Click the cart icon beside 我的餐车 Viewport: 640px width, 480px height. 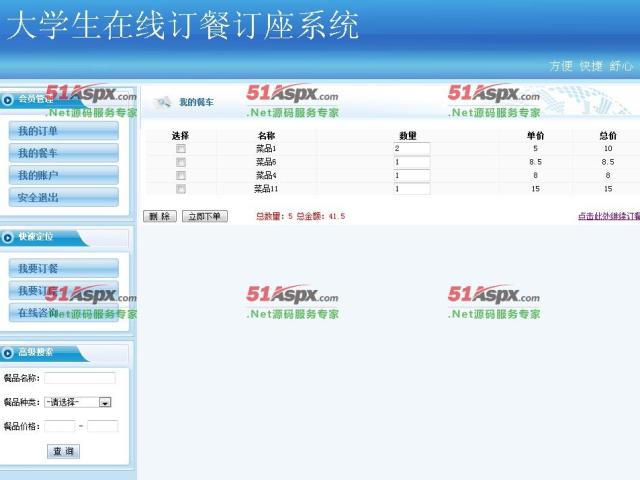coord(162,102)
